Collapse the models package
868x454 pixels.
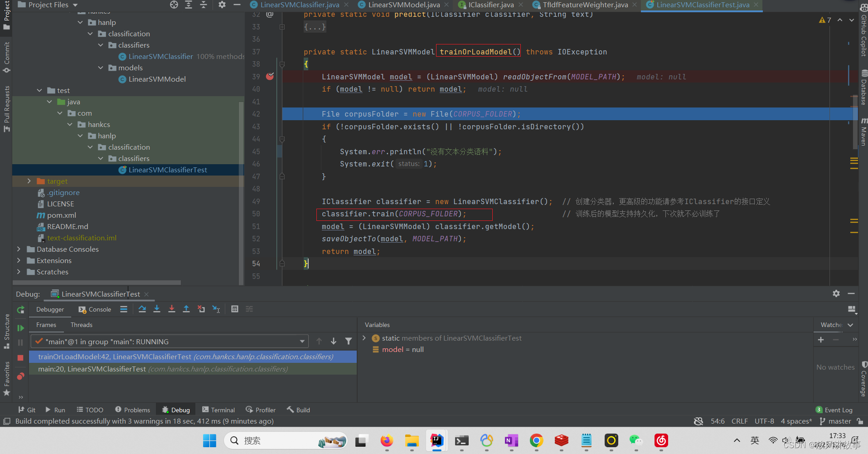click(101, 68)
